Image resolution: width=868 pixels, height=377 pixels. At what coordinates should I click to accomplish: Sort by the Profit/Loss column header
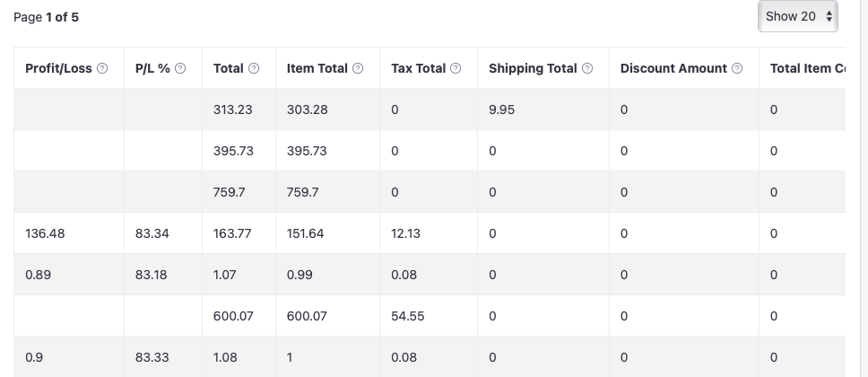click(58, 68)
